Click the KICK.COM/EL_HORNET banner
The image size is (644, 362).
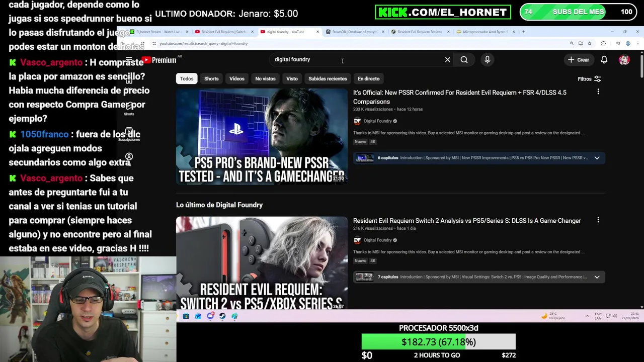point(443,12)
